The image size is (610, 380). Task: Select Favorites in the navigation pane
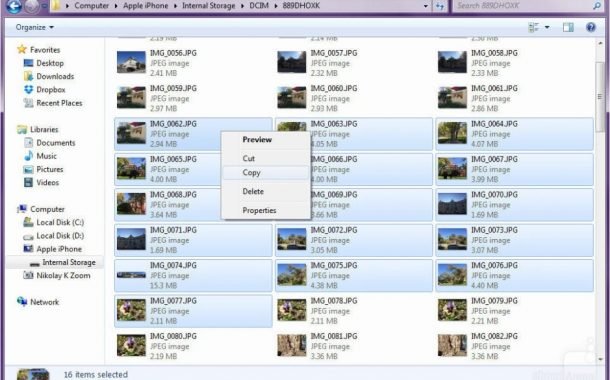pyautogui.click(x=45, y=50)
